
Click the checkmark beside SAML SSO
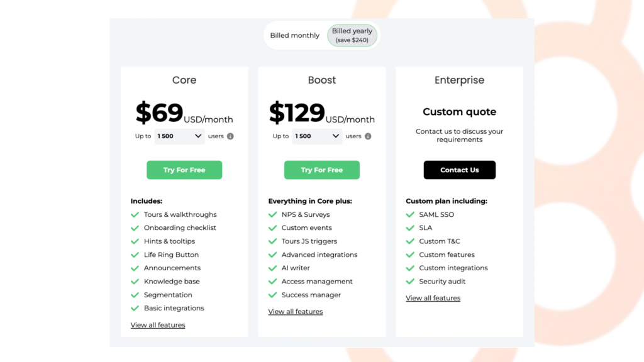click(x=410, y=214)
